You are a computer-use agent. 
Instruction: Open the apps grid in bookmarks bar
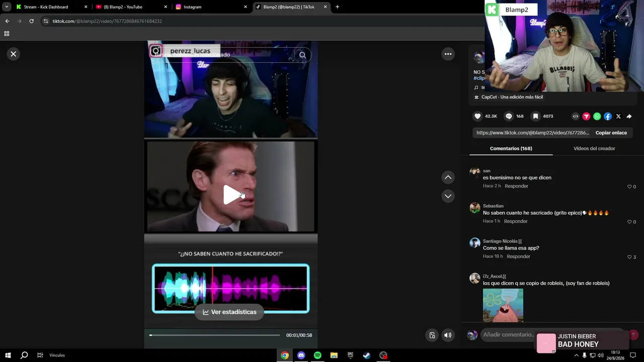7,34
